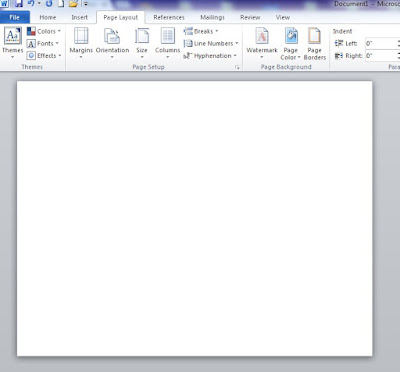Click the Save icon in Quick Access Toolbar
This screenshot has height=372, width=400.
(19, 4)
